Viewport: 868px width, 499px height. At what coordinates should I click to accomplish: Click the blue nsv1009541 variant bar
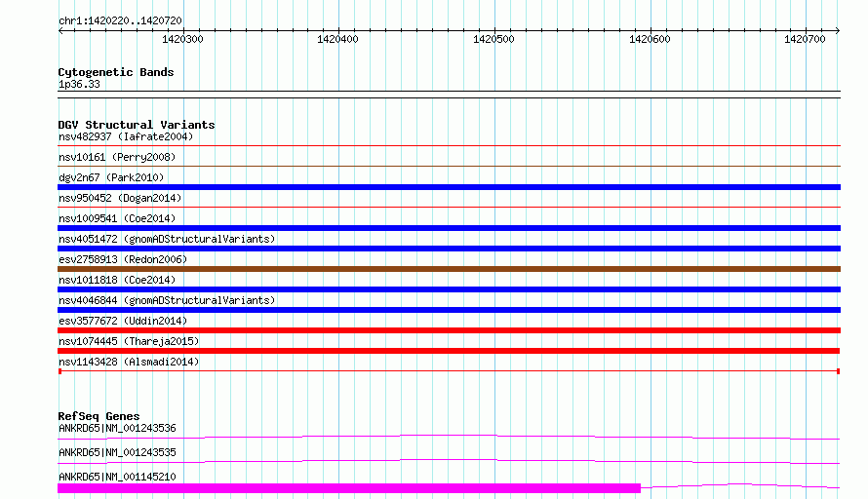coord(449,228)
